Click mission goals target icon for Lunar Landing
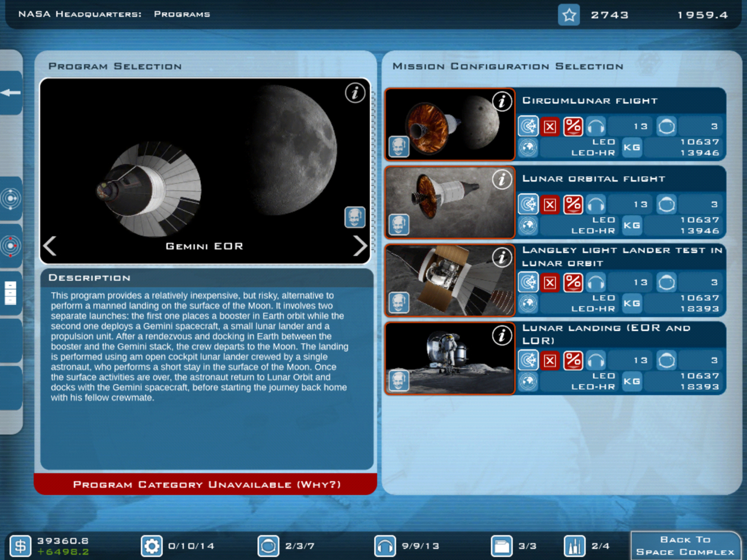 tap(528, 360)
